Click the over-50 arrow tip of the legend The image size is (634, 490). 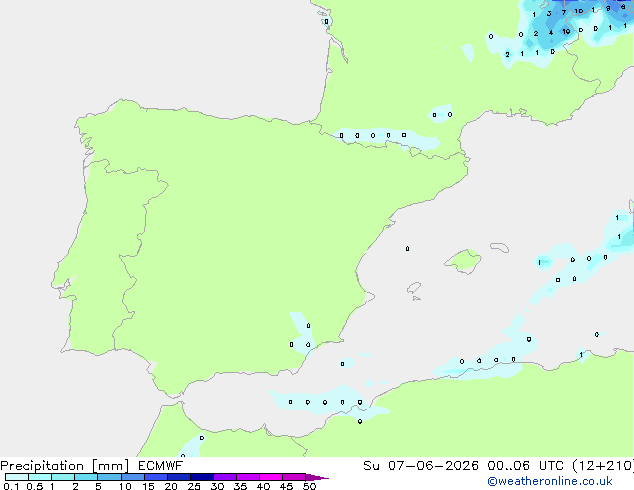click(x=317, y=477)
